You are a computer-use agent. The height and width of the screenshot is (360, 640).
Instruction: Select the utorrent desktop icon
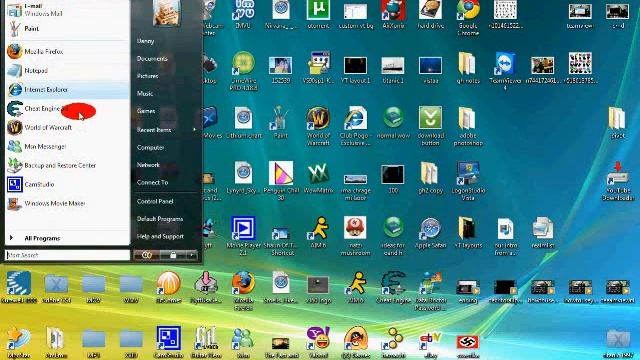coord(318,14)
